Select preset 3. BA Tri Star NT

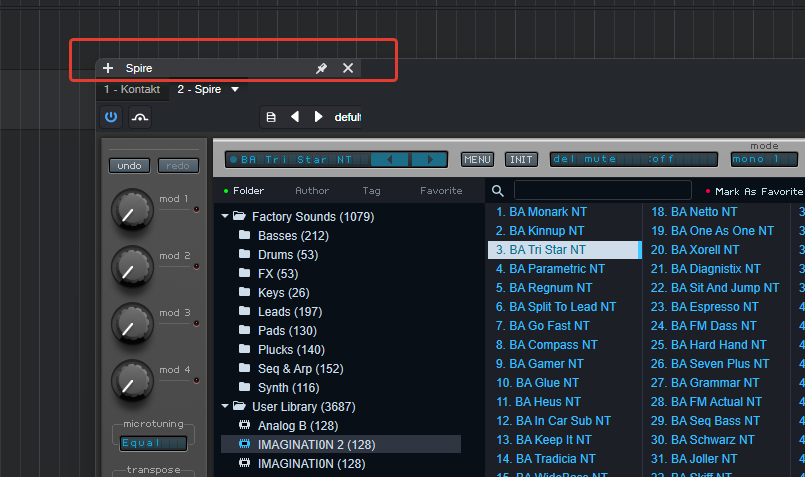pos(564,250)
